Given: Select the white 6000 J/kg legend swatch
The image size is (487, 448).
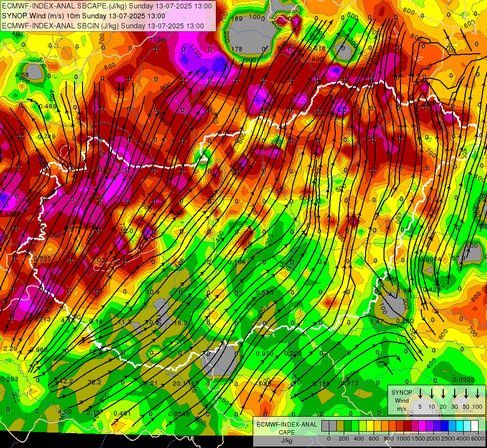Looking at the screenshot, I should point(475,426).
